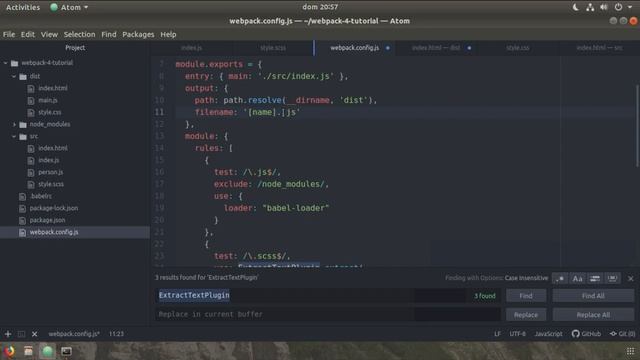This screenshot has height=360, width=640.
Task: Toggle the only-in-selection search option
Action: (595, 278)
